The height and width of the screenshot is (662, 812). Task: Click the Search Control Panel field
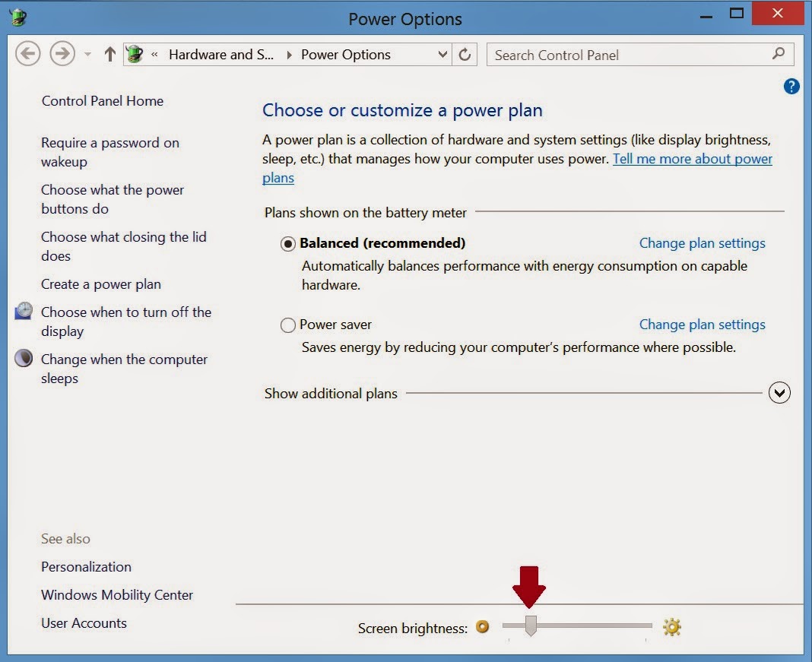pyautogui.click(x=640, y=55)
